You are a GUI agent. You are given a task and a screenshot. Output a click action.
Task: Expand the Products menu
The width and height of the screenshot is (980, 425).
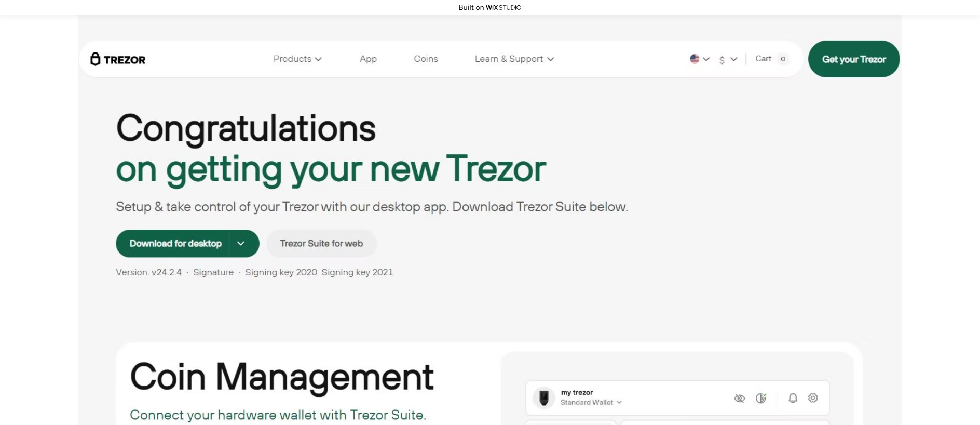[x=297, y=59]
